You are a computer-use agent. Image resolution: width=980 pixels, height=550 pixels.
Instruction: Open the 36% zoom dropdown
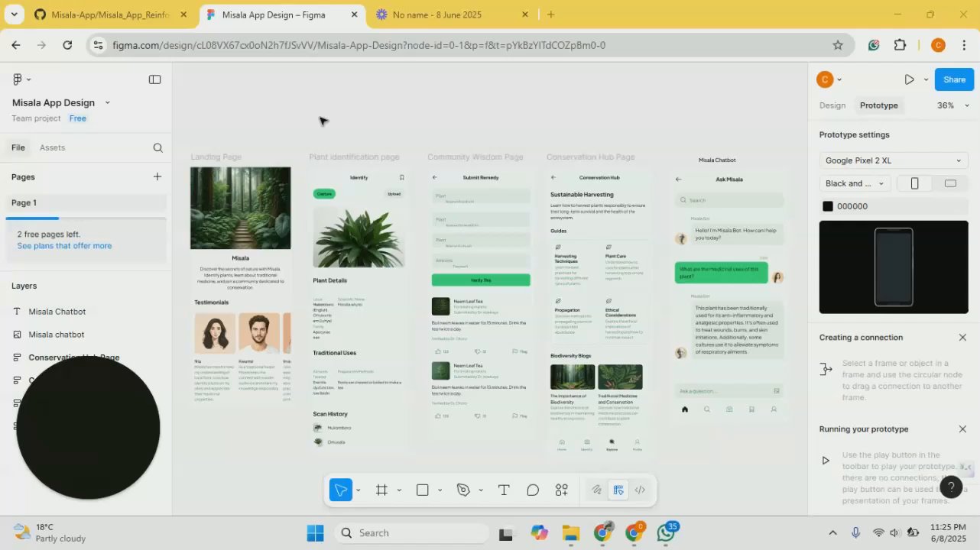point(952,105)
